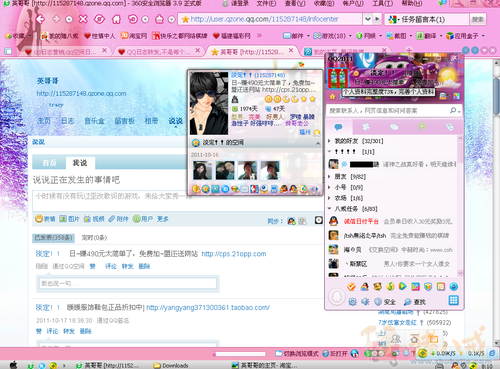
Task: Open 文件(F) menu in browser
Action: coord(266,3)
